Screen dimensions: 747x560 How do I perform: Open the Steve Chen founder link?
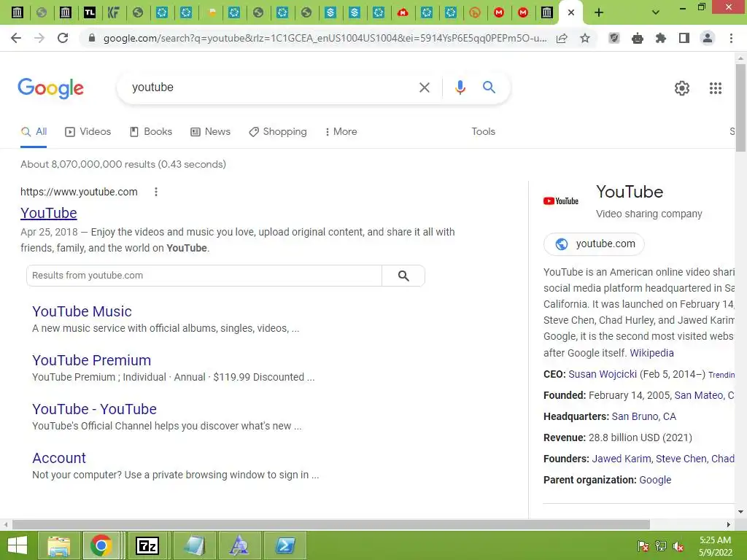[x=681, y=459]
